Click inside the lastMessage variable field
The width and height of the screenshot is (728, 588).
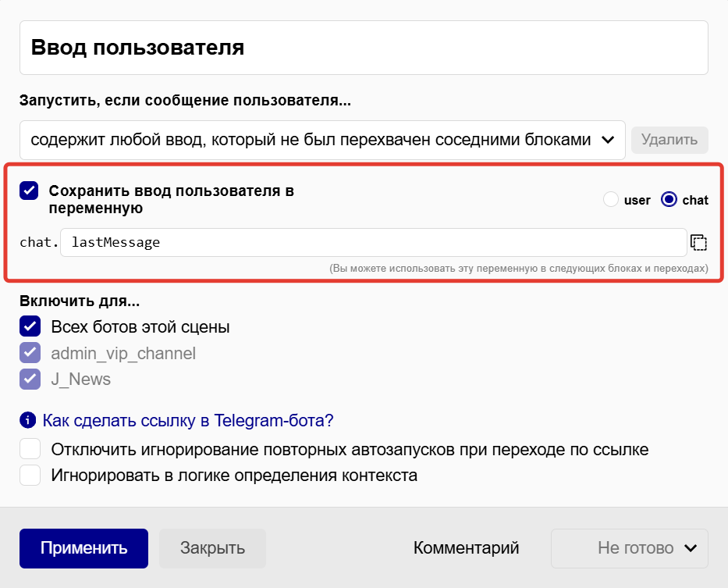[312, 242]
